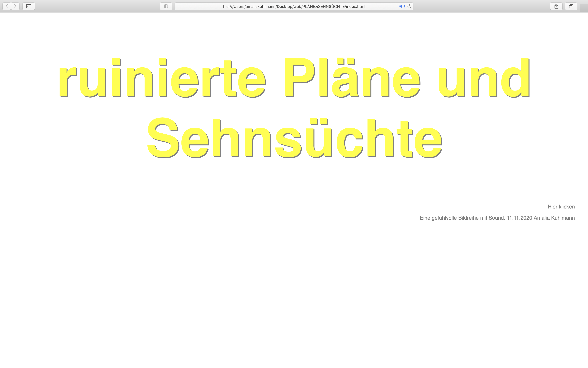Show the tab overview
This screenshot has width=588, height=368.
point(571,6)
